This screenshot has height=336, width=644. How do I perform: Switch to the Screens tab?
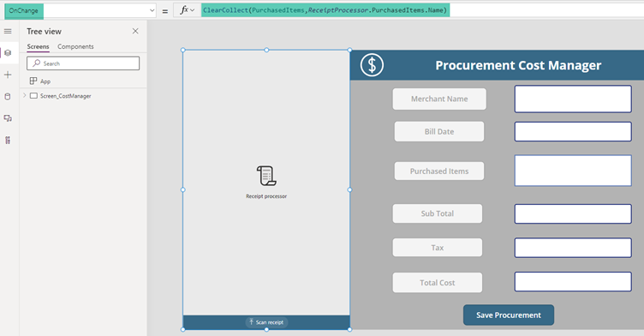point(39,46)
